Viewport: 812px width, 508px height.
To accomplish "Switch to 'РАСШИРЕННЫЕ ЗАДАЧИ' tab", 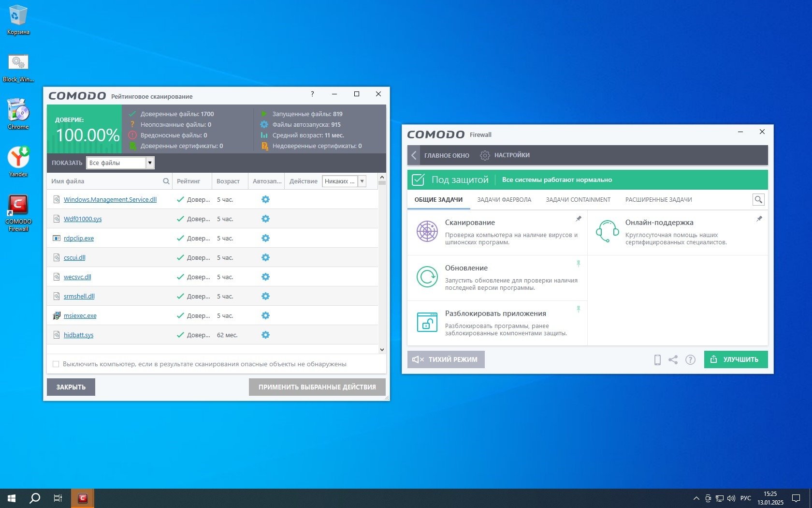I will (x=658, y=199).
